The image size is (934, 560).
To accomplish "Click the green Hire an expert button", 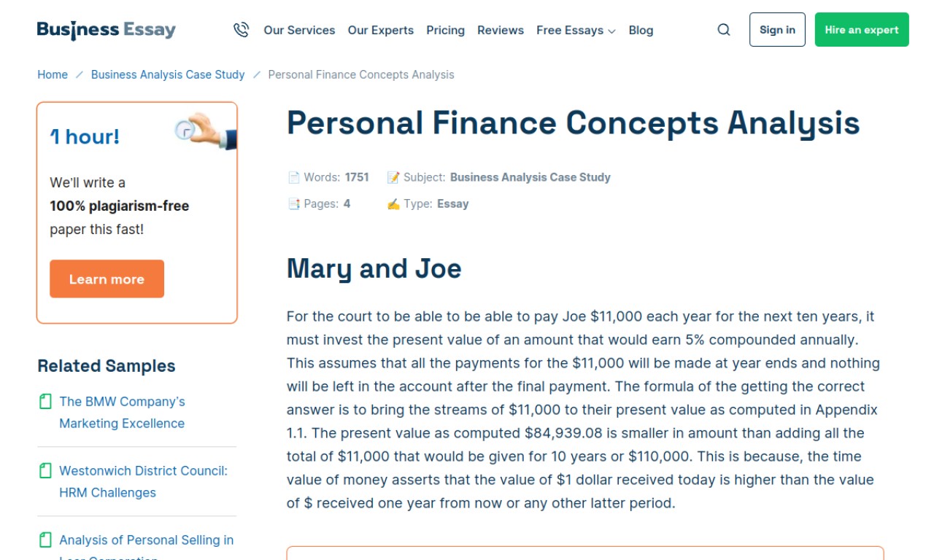I will [862, 30].
